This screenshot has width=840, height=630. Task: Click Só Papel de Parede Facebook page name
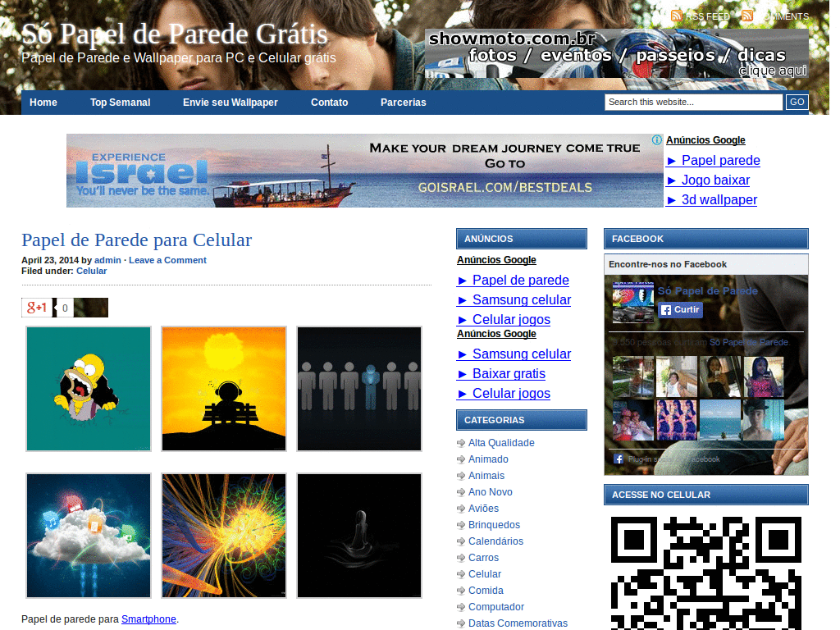(708, 291)
